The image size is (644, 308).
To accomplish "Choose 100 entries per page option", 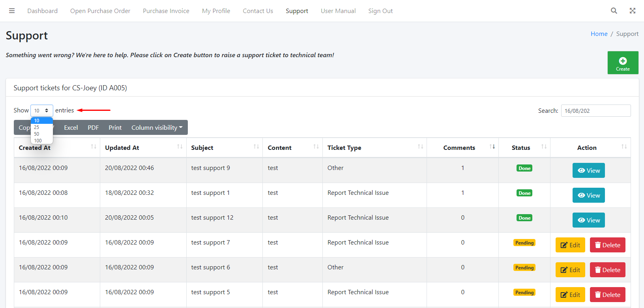I will [38, 140].
